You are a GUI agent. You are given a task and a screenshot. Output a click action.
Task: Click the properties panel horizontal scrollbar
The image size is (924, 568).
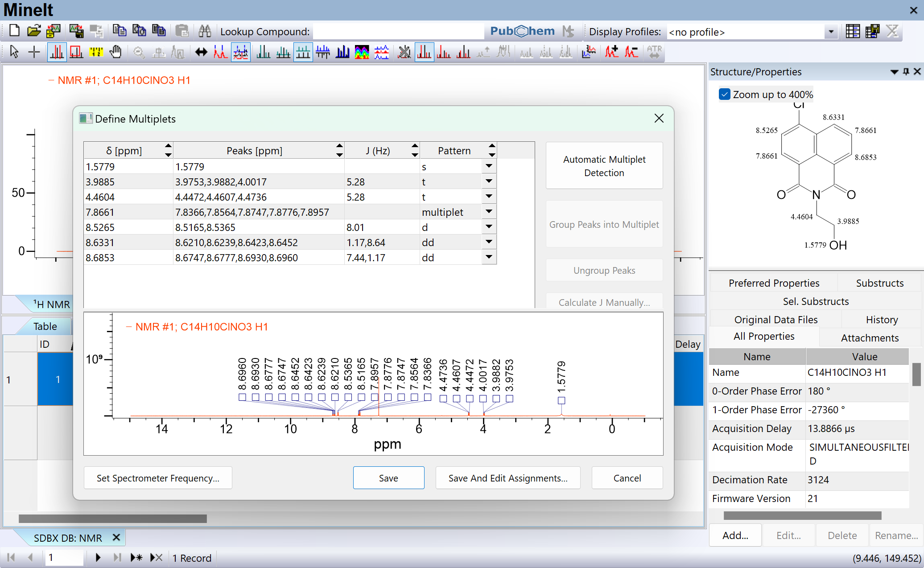[x=802, y=515]
